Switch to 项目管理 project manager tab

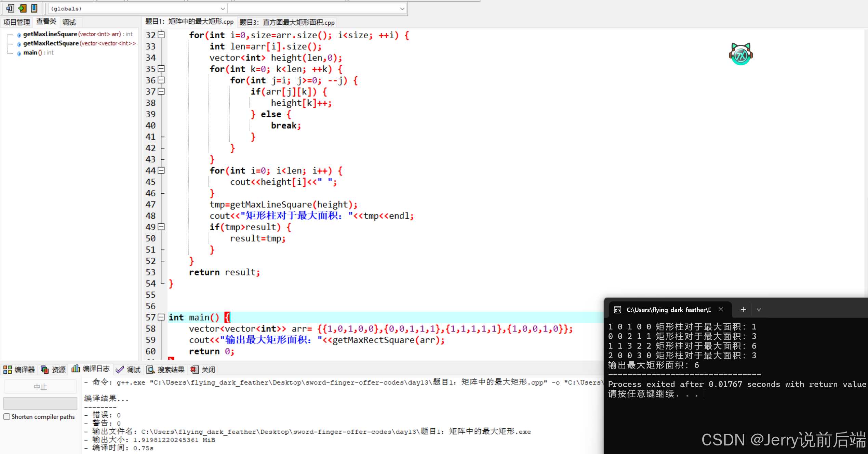pyautogui.click(x=17, y=23)
